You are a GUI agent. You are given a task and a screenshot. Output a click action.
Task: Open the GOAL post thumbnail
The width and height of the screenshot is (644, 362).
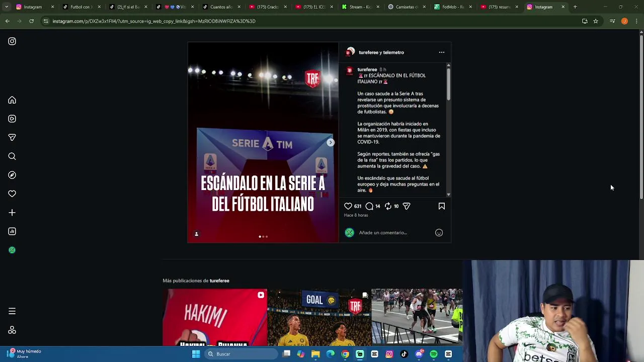pyautogui.click(x=319, y=317)
